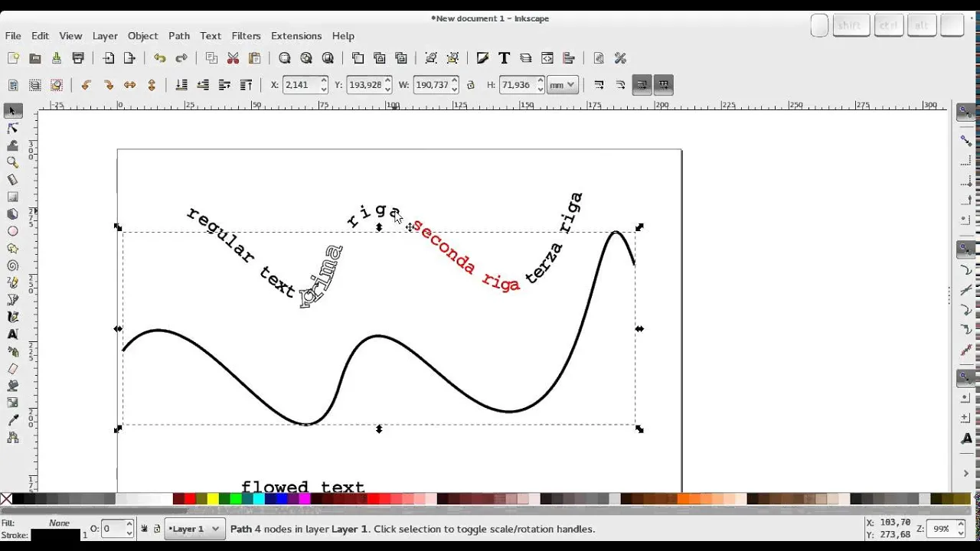Open the XML editor icon

click(x=547, y=58)
